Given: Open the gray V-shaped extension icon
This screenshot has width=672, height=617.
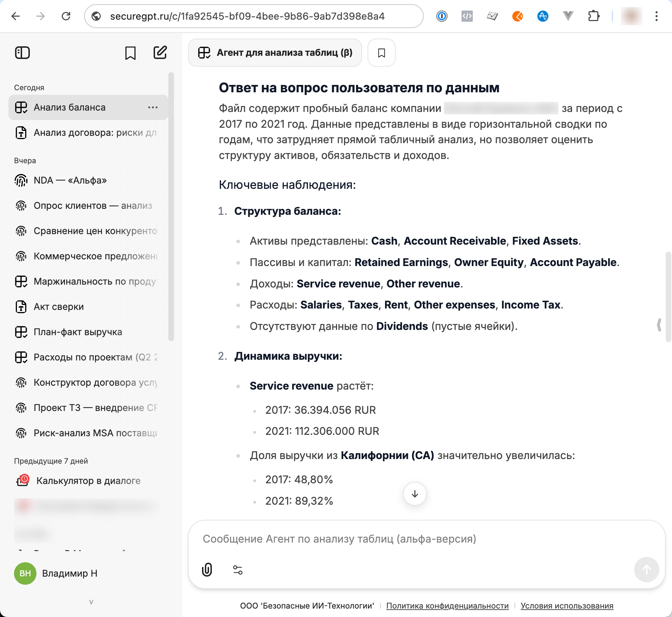Looking at the screenshot, I should tap(568, 16).
